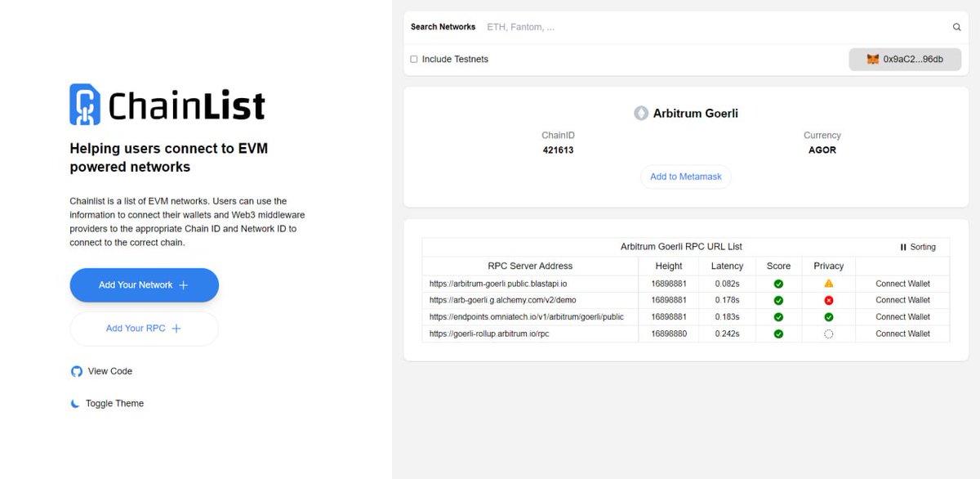The width and height of the screenshot is (980, 479).
Task: Click the search magnifier icon
Action: tap(957, 27)
